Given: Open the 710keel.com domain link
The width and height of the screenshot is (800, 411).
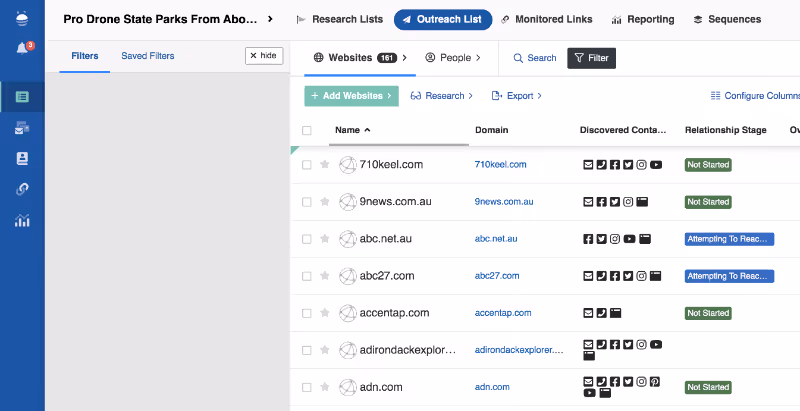Looking at the screenshot, I should [x=500, y=165].
